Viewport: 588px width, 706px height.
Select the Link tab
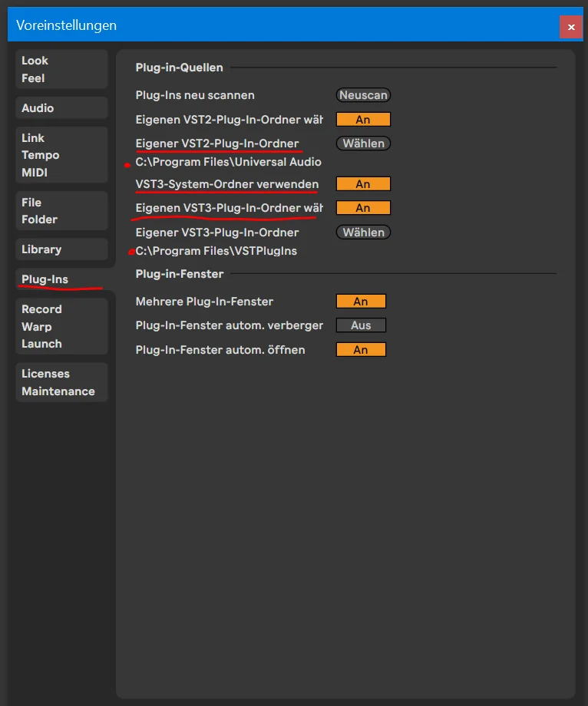click(x=33, y=138)
